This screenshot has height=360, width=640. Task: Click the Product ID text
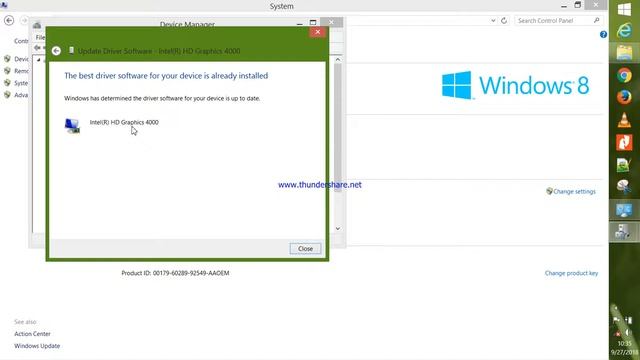pyautogui.click(x=175, y=273)
